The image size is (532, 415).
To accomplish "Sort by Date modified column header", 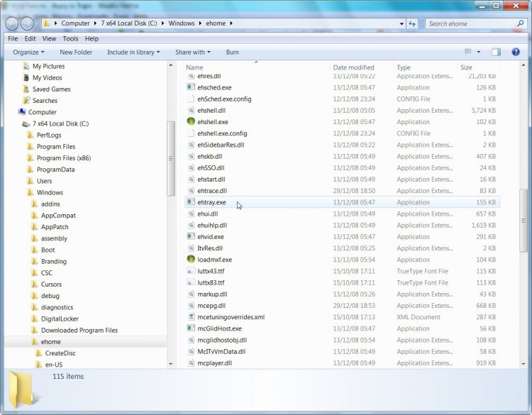I will (x=361, y=67).
